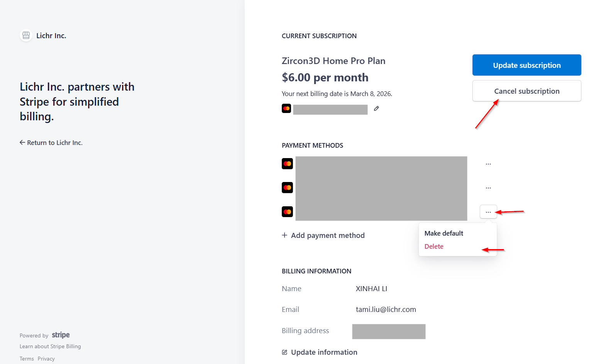
Task: Open the Terms link in footer
Action: (27, 359)
